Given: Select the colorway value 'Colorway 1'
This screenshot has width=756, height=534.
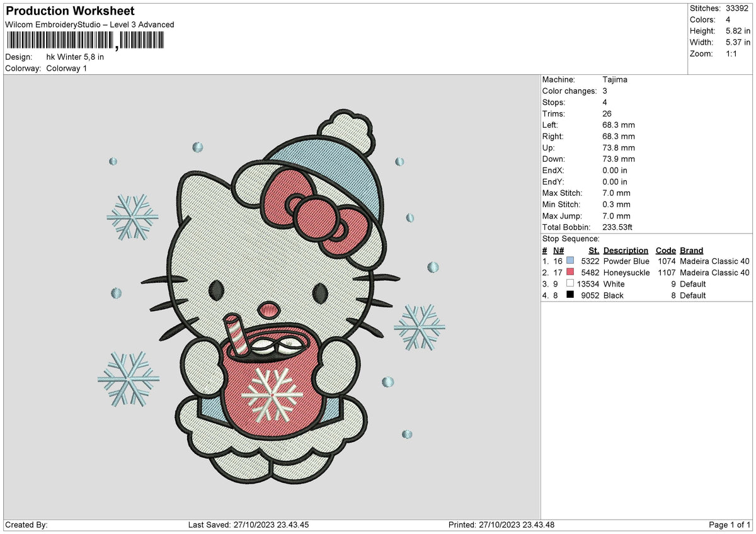Looking at the screenshot, I should (x=67, y=68).
